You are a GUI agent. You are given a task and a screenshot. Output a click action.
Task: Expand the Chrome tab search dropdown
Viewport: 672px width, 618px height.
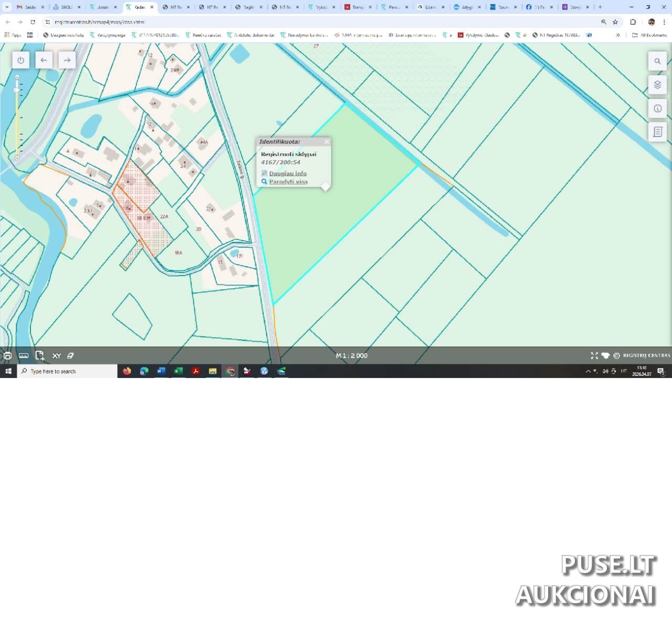tap(7, 7)
